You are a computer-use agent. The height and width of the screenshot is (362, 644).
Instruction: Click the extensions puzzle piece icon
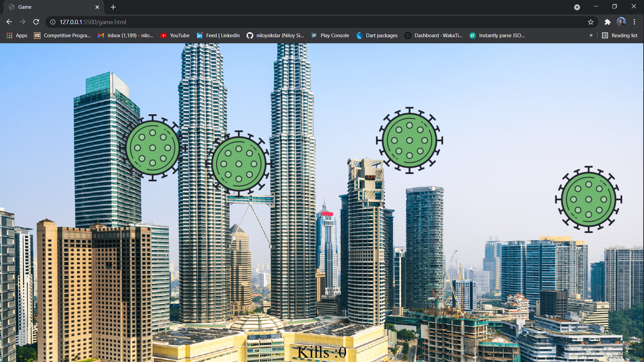(x=607, y=22)
